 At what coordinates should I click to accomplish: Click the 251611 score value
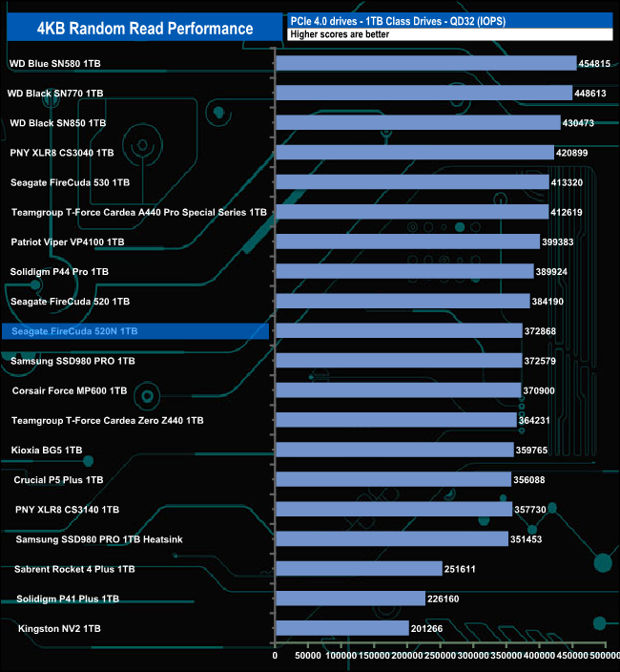click(x=460, y=569)
